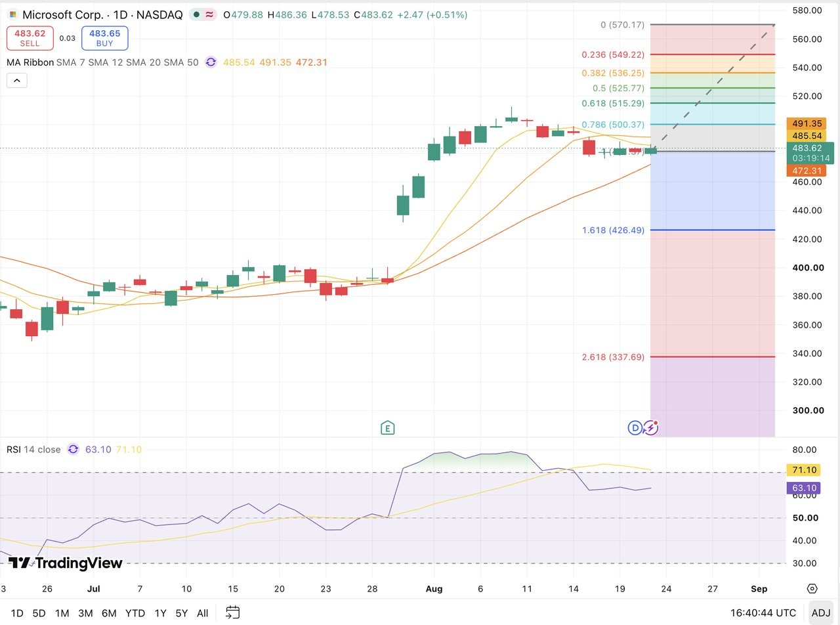Click the RSI indicator refresh icon
840x625 pixels.
coord(73,450)
